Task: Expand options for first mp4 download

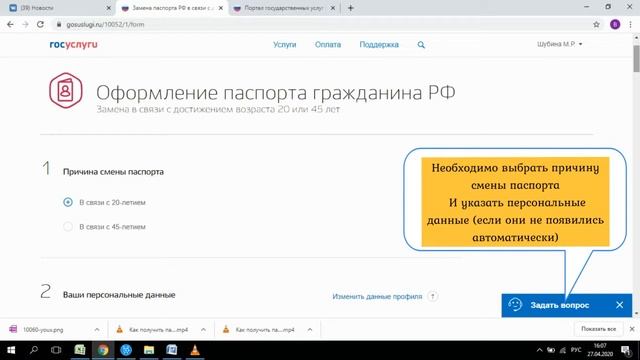Action: (203, 329)
